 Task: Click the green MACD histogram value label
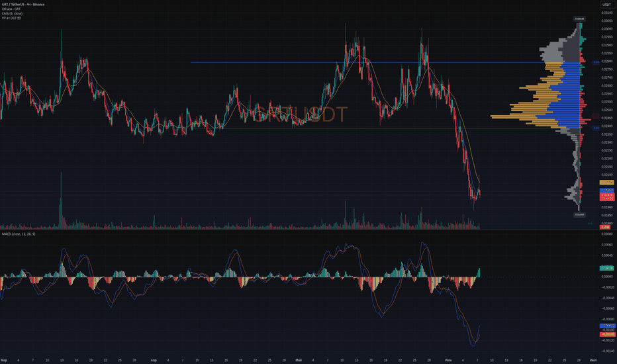tap(606, 268)
